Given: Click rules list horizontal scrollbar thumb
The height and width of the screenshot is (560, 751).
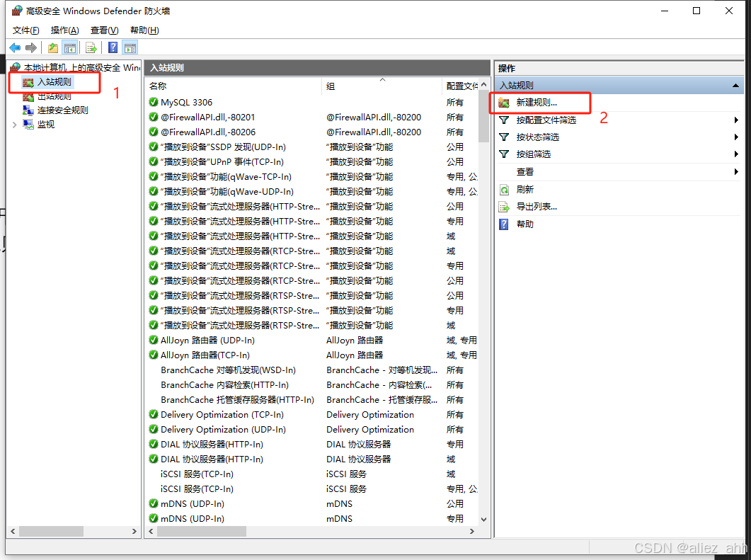Looking at the screenshot, I should pos(202,531).
